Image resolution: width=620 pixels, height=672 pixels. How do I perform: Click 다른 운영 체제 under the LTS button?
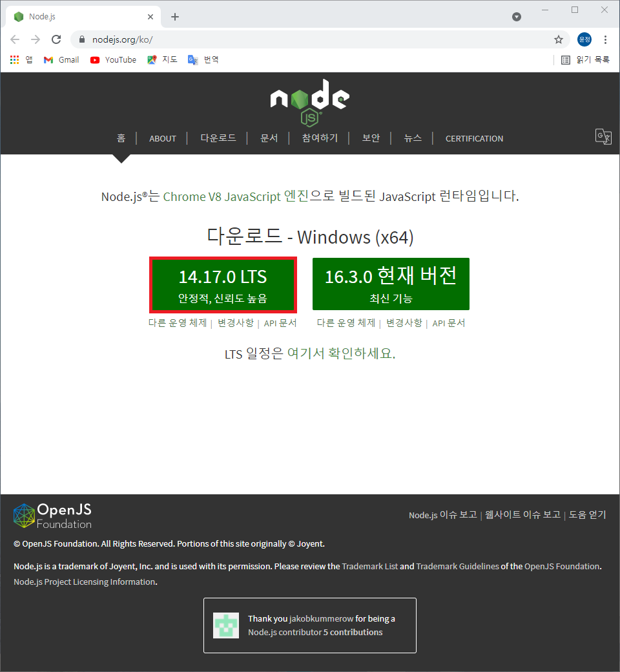pos(178,322)
